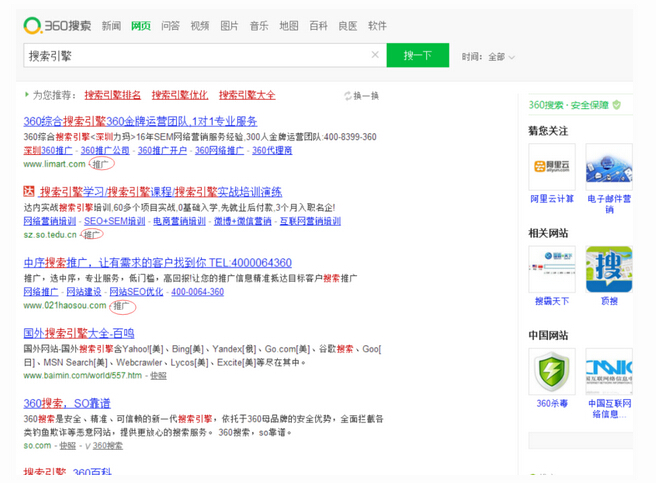Screen dimensions: 656x483
Task: Click the www.limart.com URL
Action: (x=54, y=164)
